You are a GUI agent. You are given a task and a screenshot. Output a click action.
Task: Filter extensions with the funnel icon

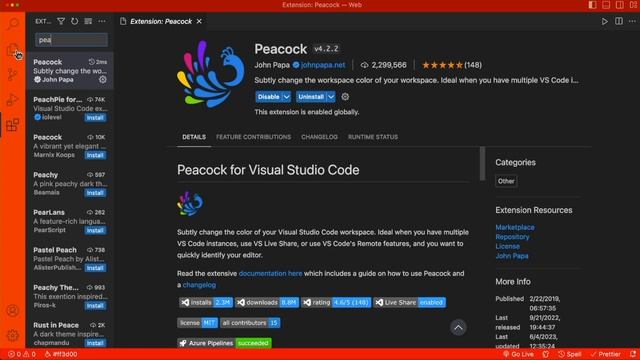61,21
